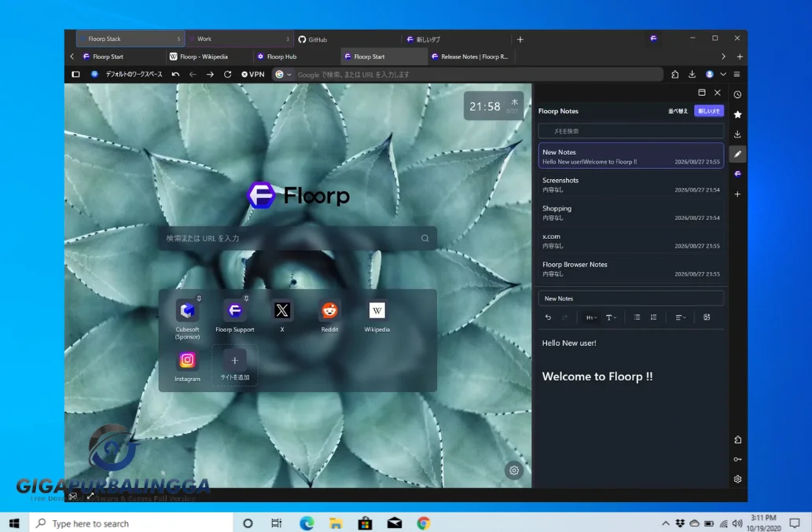Image resolution: width=812 pixels, height=532 pixels.
Task: Open new tab with top-row plus
Action: [x=520, y=39]
